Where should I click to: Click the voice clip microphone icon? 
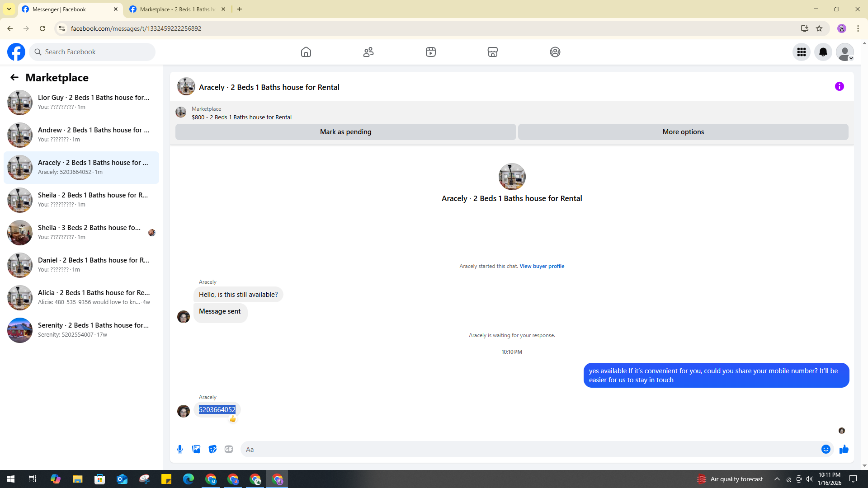click(x=180, y=449)
